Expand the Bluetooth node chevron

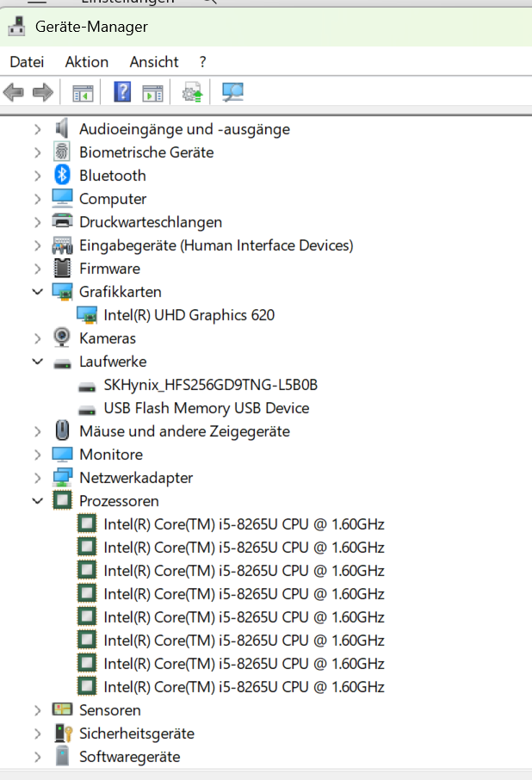[x=38, y=176]
